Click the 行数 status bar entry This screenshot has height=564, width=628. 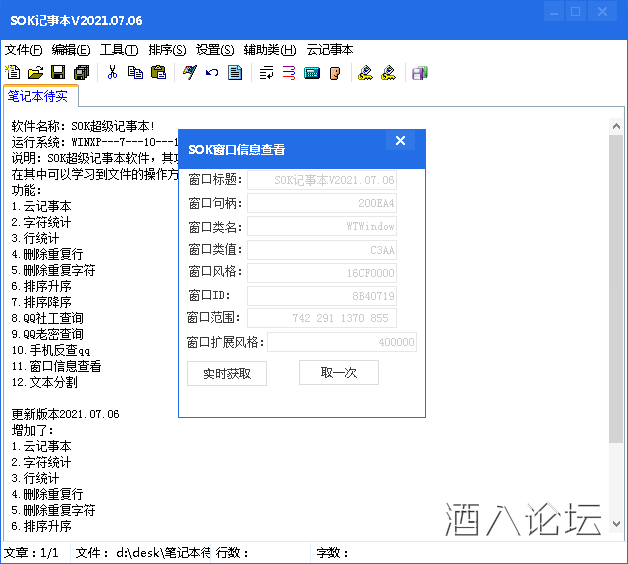point(232,553)
